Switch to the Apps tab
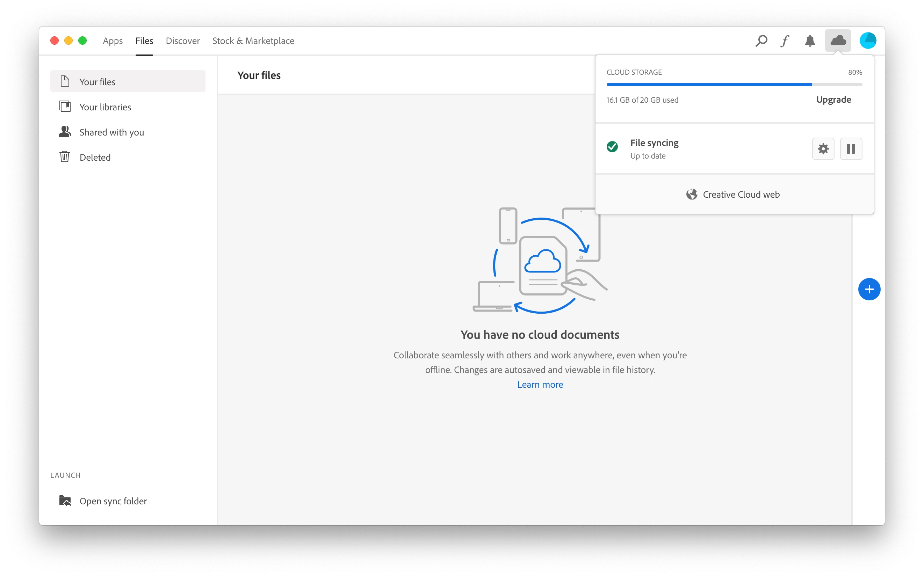 [113, 41]
